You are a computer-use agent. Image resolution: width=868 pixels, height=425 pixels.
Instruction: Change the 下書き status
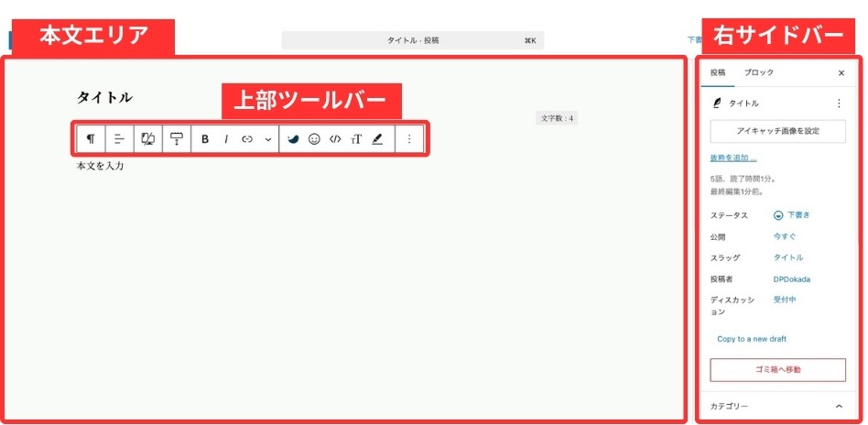[792, 215]
